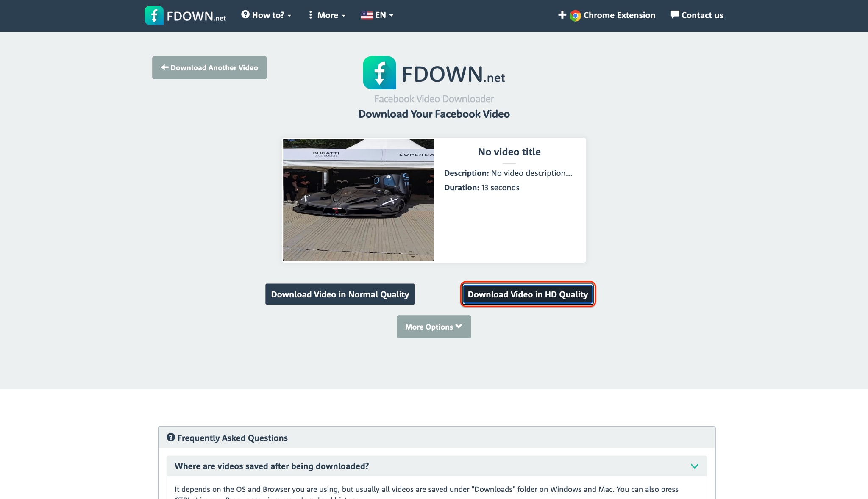This screenshot has width=868, height=499.
Task: Click the FDOWN.net logo in navbar
Action: pyautogui.click(x=185, y=15)
